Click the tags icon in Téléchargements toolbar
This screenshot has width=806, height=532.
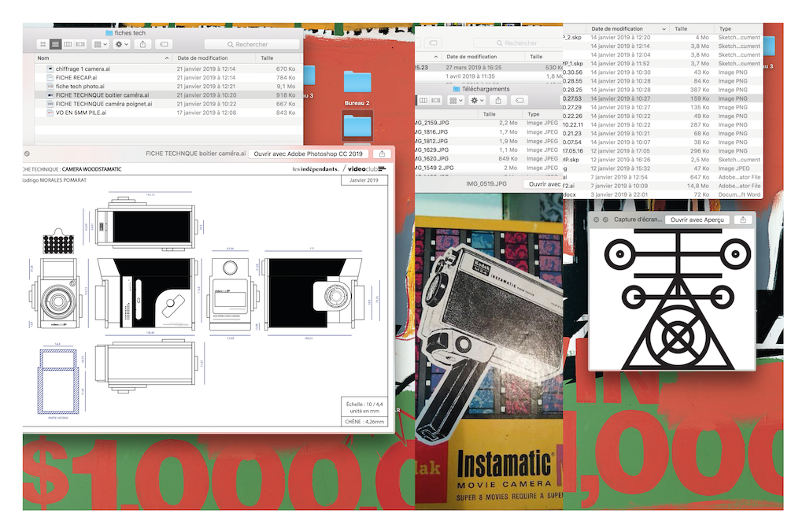(x=519, y=100)
